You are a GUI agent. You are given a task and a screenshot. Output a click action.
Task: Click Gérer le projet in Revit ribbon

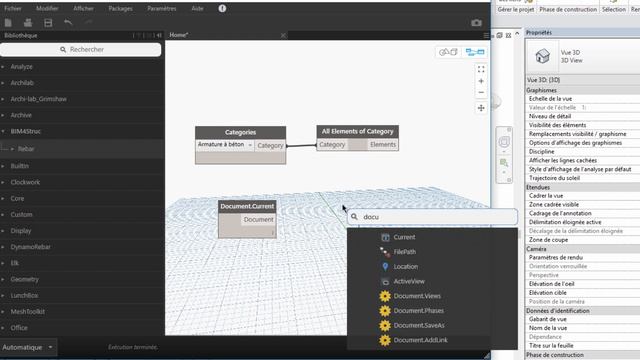[516, 9]
